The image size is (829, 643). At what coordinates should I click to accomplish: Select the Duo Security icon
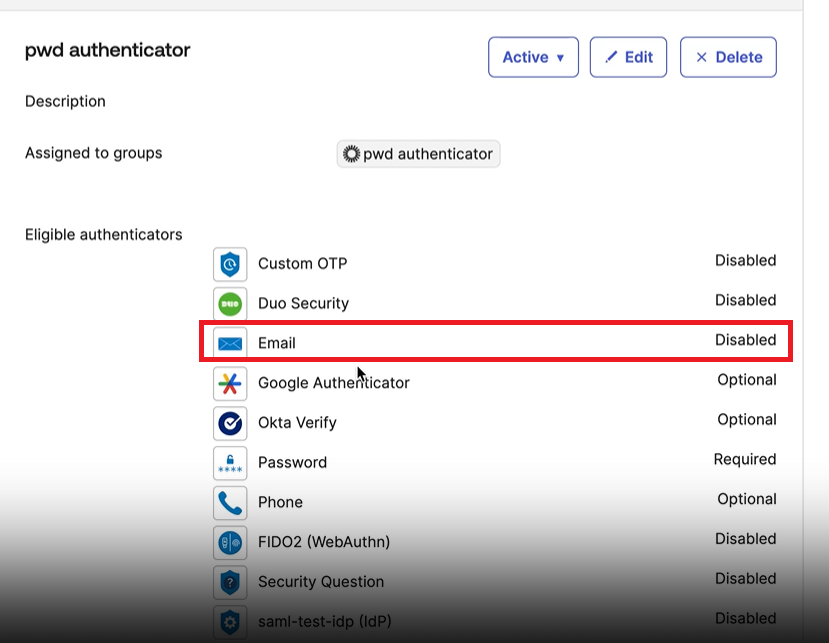tap(230, 303)
